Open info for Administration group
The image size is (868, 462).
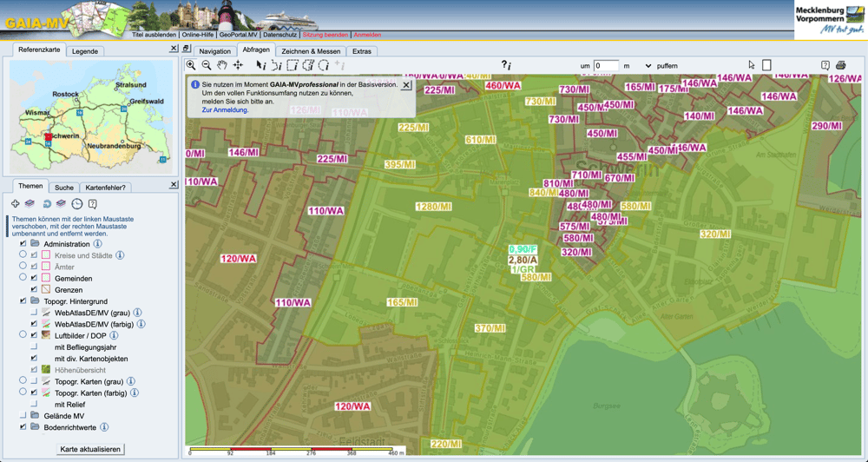click(97, 244)
